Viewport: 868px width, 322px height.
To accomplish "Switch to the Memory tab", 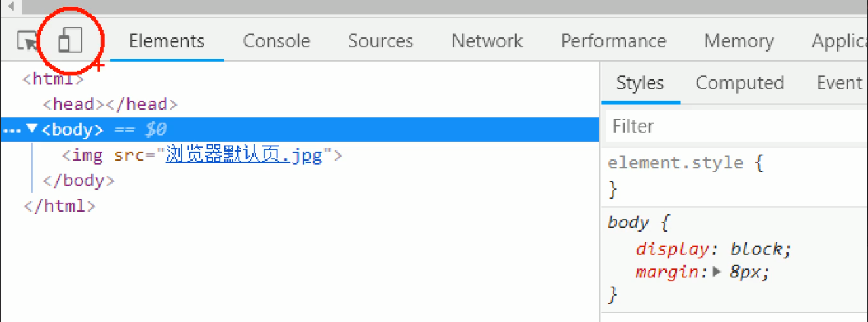I will coord(738,41).
